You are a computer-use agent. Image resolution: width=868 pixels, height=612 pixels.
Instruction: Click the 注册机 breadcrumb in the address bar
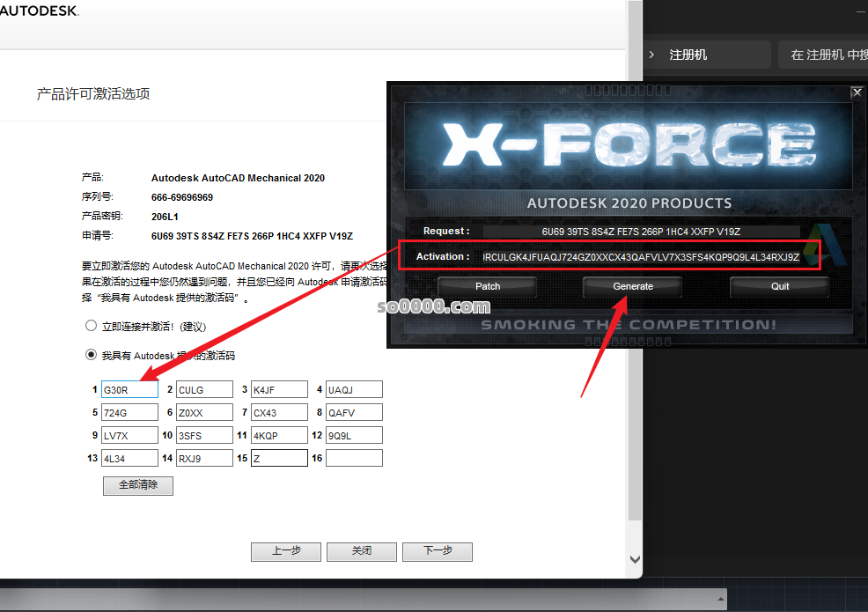[688, 55]
